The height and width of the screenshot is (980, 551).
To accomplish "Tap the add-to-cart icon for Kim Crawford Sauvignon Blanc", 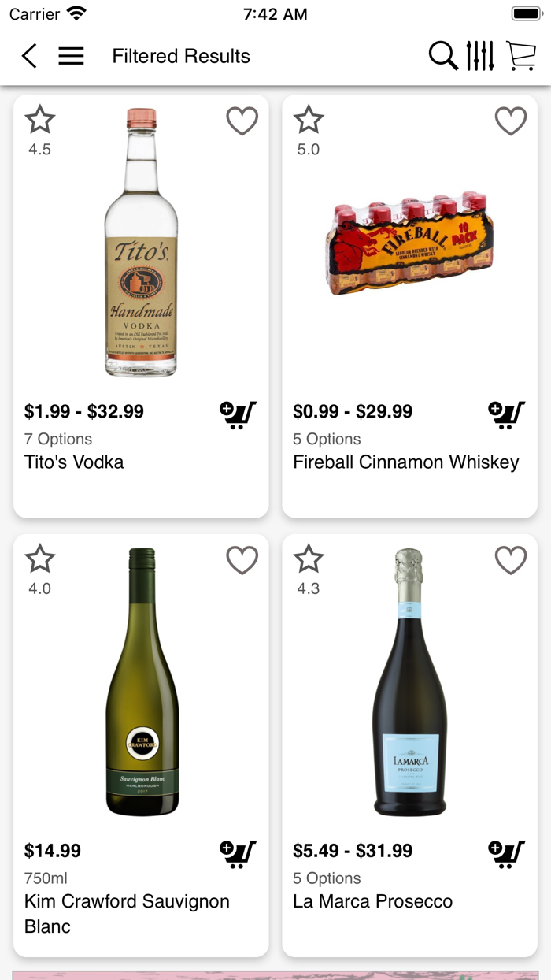I will (238, 853).
